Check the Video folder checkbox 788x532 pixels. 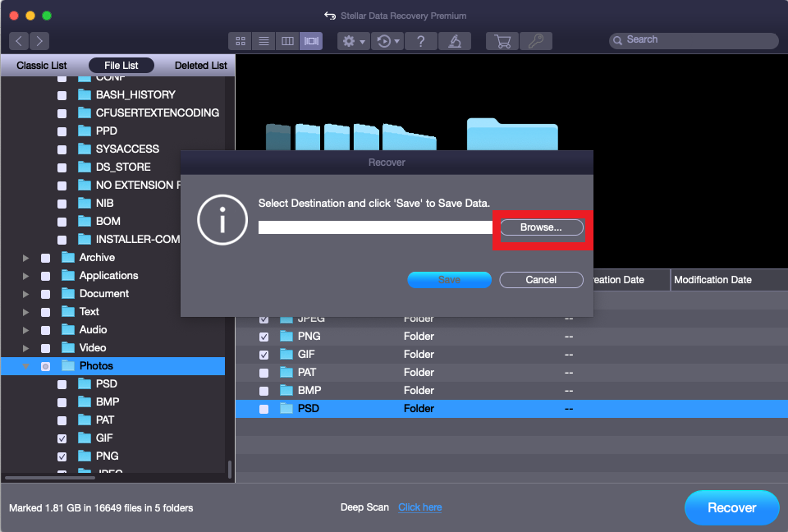[46, 349]
